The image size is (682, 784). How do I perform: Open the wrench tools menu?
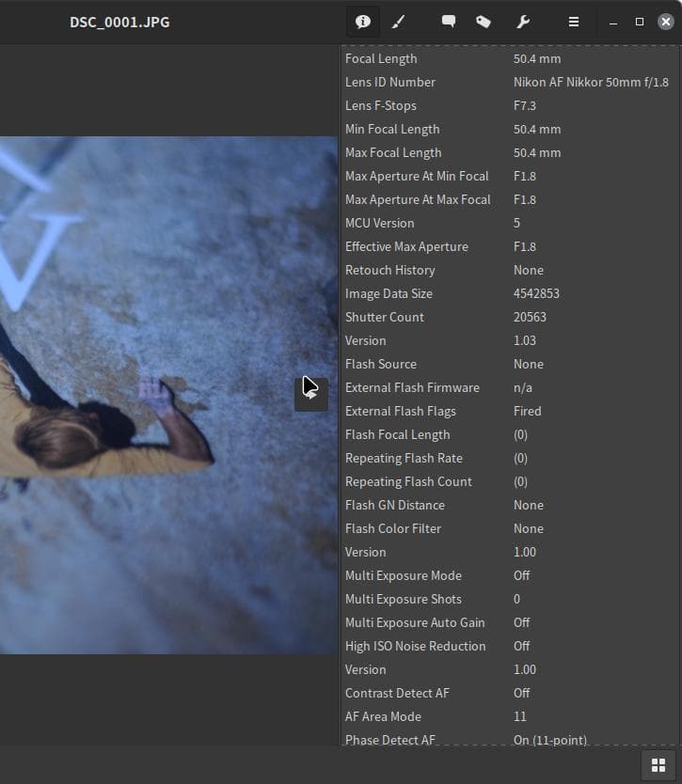[x=523, y=22]
